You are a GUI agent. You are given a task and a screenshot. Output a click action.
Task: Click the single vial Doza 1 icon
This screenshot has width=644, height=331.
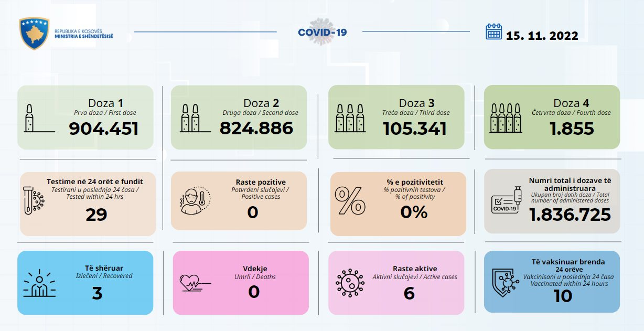(30, 119)
